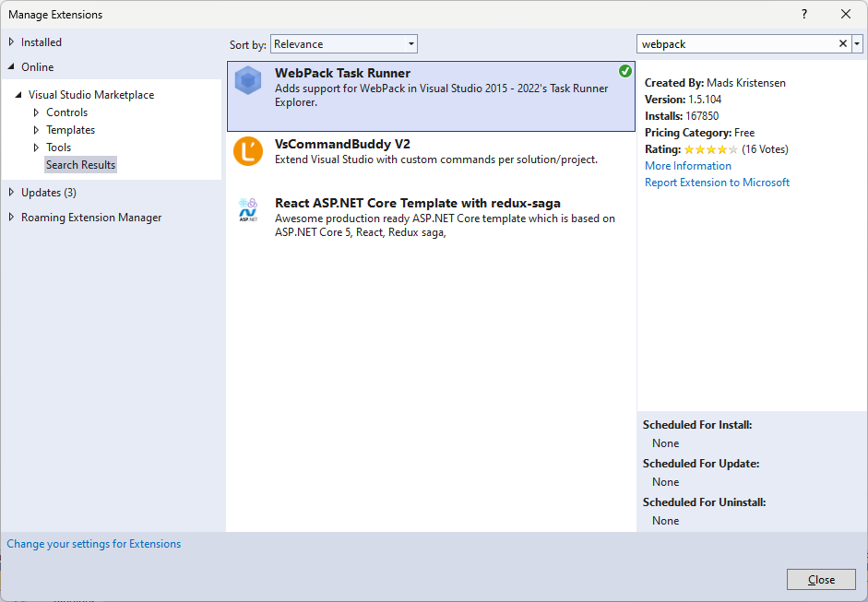This screenshot has width=868, height=602.
Task: Select the Controls category
Action: (x=67, y=112)
